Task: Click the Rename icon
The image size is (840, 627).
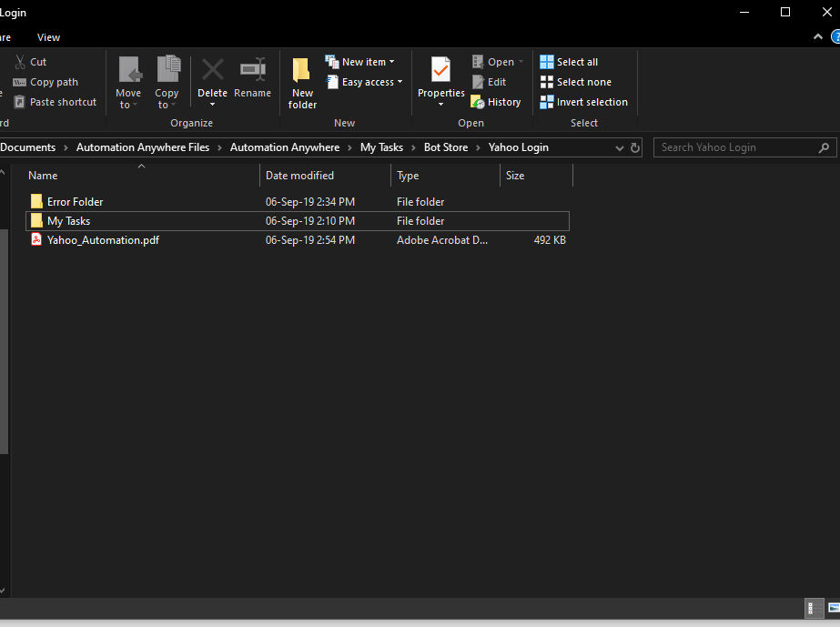Action: pyautogui.click(x=252, y=70)
